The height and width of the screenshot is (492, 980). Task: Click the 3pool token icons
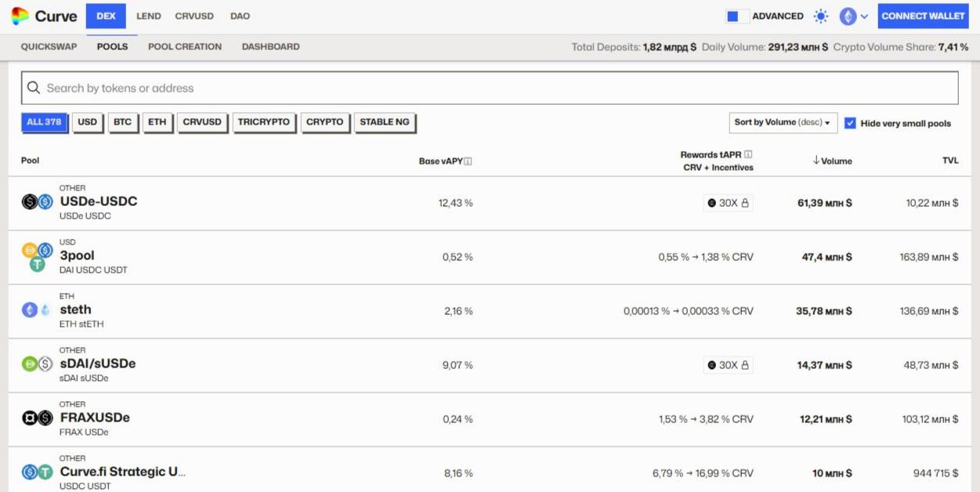(37, 256)
